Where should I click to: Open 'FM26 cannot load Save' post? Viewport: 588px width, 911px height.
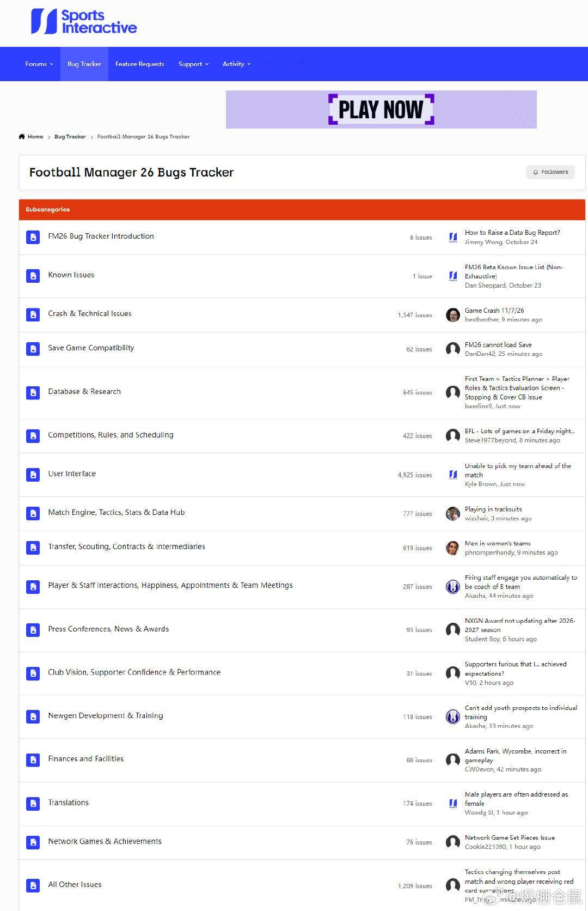coord(498,345)
